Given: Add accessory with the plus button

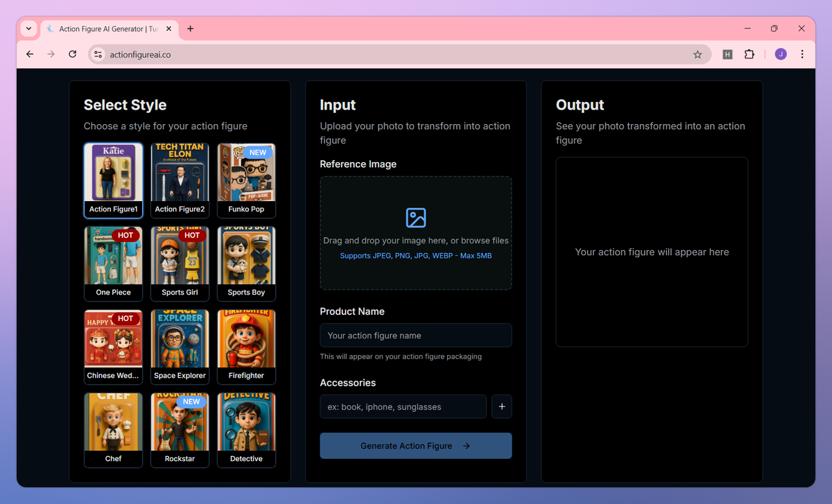Looking at the screenshot, I should (x=501, y=407).
